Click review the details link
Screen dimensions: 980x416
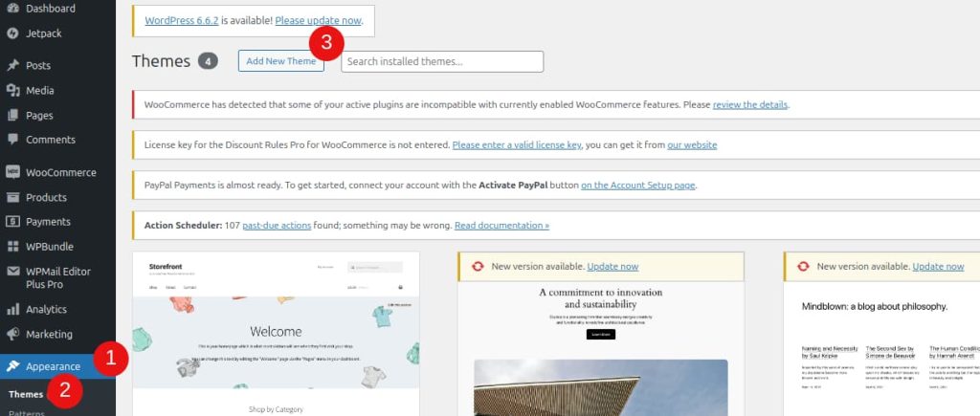[x=750, y=104]
